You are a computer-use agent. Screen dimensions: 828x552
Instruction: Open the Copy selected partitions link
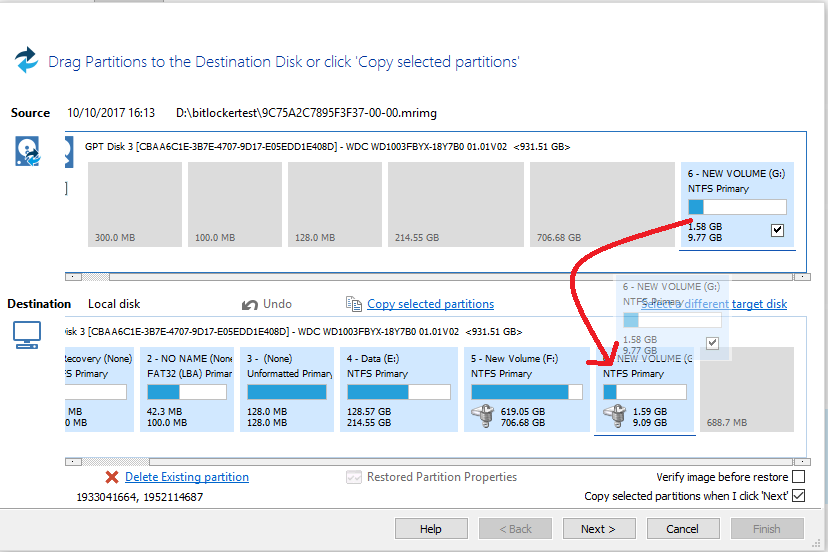click(430, 304)
